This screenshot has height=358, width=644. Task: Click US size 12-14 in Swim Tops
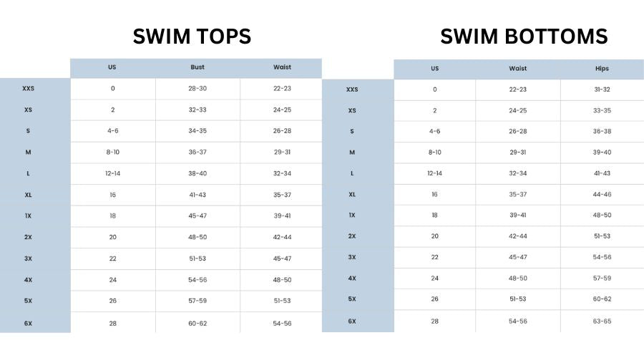(x=112, y=173)
